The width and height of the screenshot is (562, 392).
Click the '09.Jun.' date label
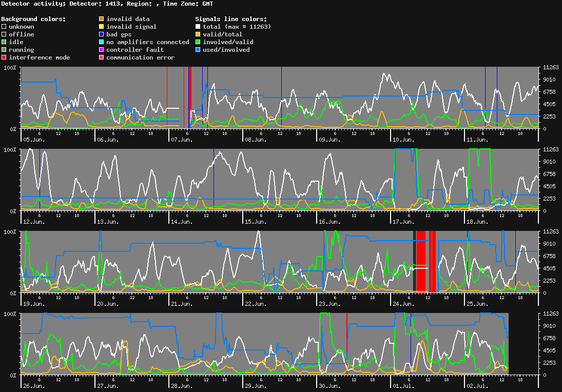[x=330, y=140]
